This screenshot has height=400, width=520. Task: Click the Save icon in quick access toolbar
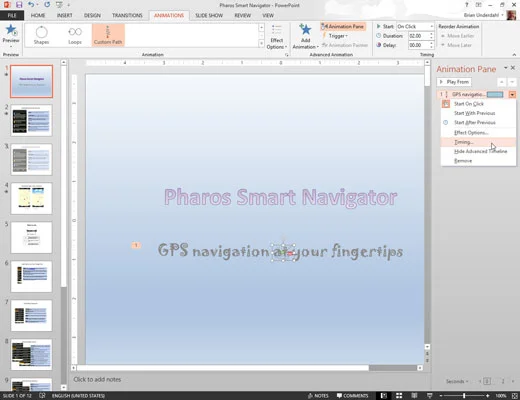(x=19, y=5)
